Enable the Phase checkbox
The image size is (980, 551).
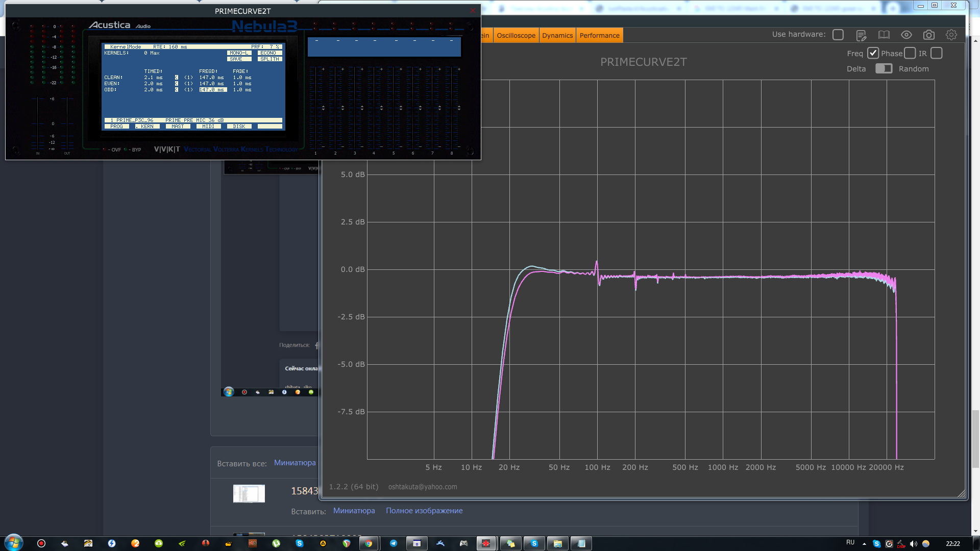[x=910, y=53]
